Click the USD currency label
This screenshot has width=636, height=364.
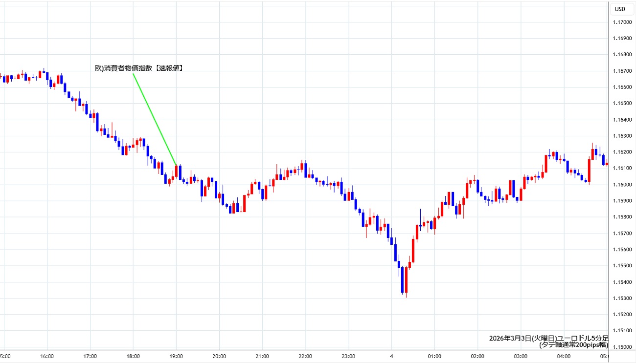(x=620, y=9)
